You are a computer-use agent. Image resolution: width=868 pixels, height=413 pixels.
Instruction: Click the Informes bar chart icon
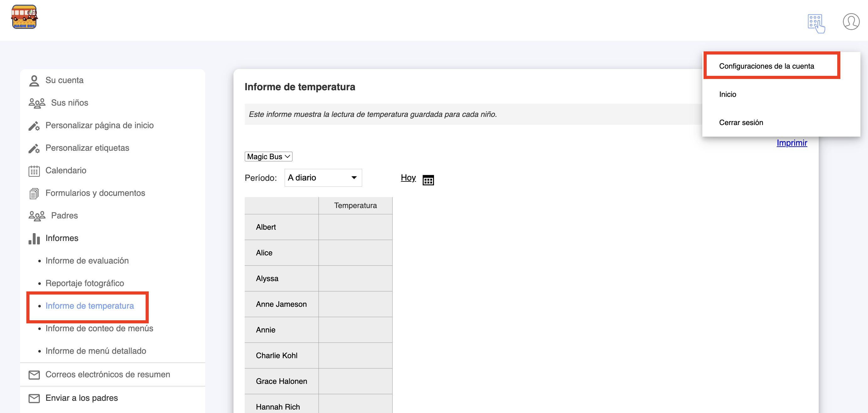34,238
